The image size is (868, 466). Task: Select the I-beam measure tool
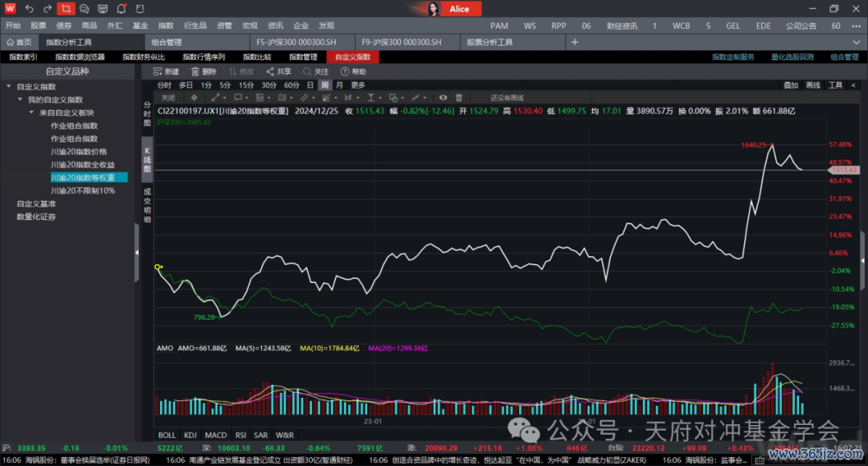click(x=371, y=97)
